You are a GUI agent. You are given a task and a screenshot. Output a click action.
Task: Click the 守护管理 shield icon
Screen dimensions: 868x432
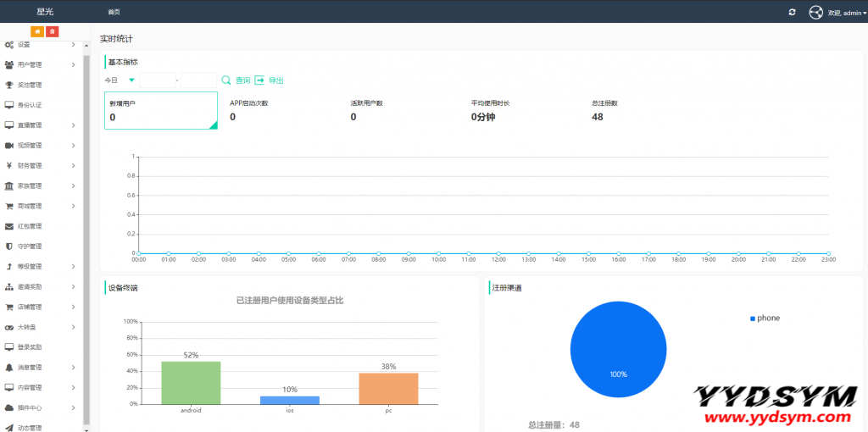tap(9, 246)
